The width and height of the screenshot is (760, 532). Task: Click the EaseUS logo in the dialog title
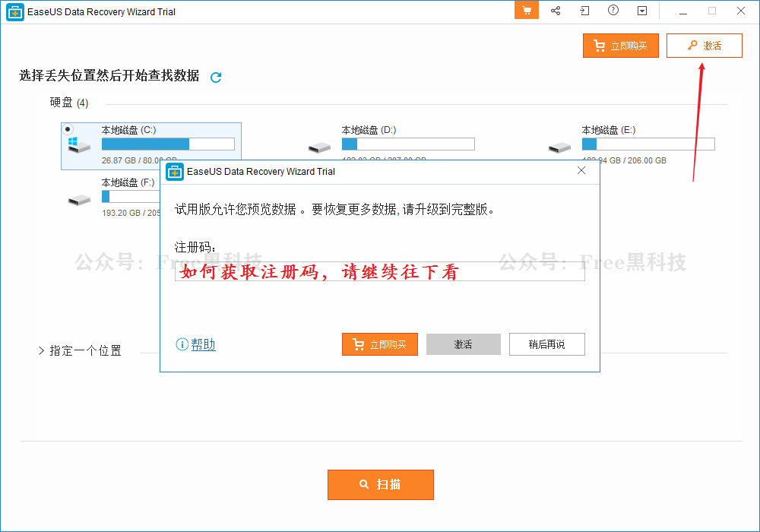click(175, 172)
